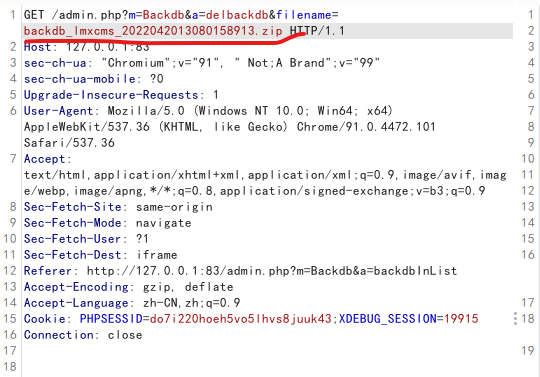The width and height of the screenshot is (540, 377).
Task: Click the Sec-Fetch-Site header name
Action: (x=73, y=207)
